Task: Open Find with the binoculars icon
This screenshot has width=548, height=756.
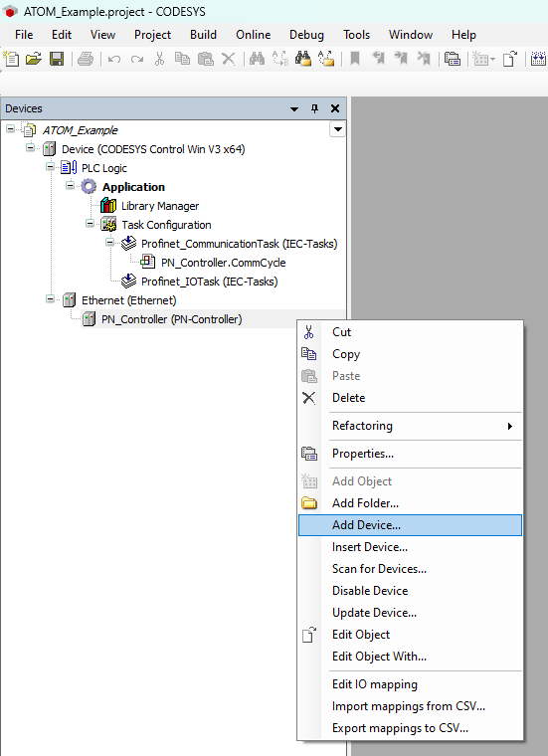Action: (x=257, y=59)
